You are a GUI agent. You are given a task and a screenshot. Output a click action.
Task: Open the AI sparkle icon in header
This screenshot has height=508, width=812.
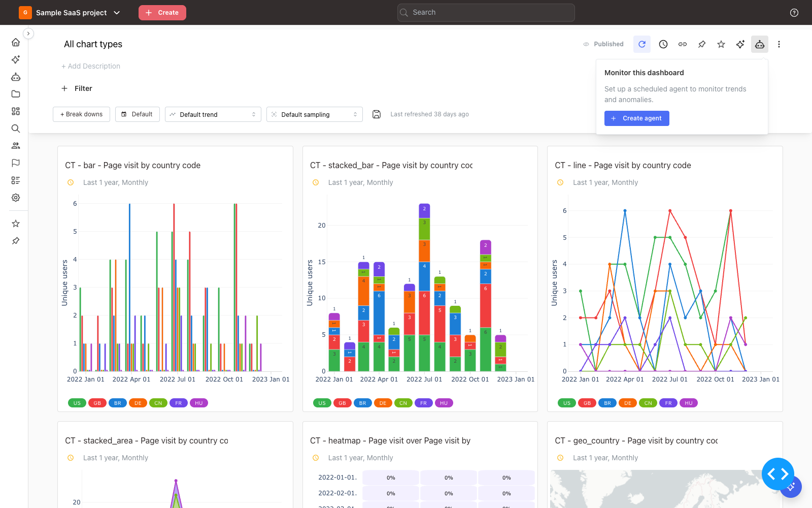pyautogui.click(x=740, y=44)
